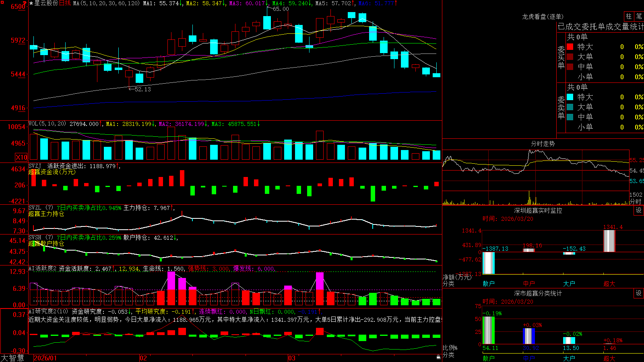This screenshot has height=362, width=644.
Task: Click the 强势线: 3.000 value
Action: (208, 269)
